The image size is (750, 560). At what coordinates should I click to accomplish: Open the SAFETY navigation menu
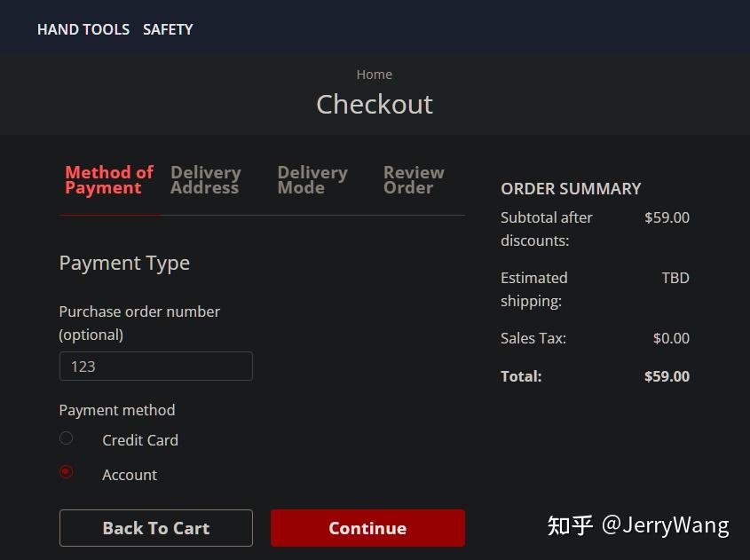pyautogui.click(x=168, y=29)
